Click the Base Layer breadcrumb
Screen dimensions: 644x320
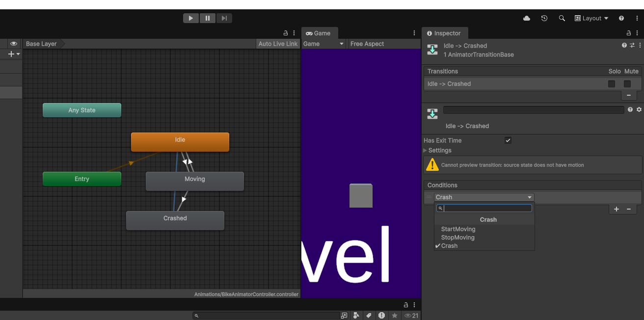coord(41,44)
